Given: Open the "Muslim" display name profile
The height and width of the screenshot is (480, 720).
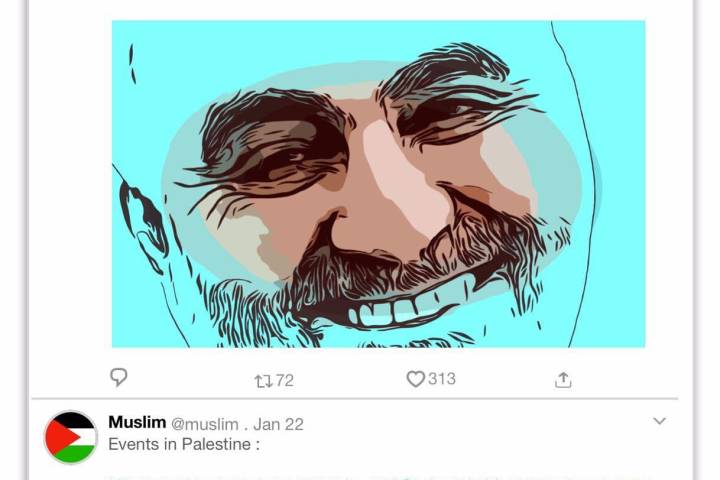Looking at the screenshot, I should click(137, 423).
